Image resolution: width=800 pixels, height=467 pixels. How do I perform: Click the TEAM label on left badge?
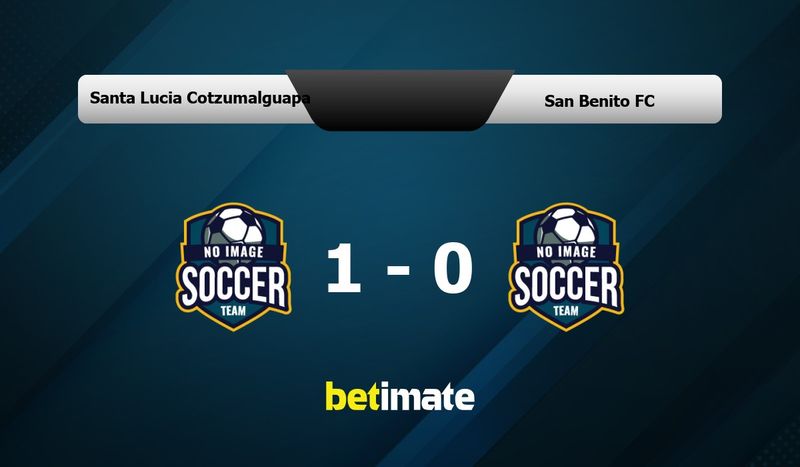tap(233, 310)
